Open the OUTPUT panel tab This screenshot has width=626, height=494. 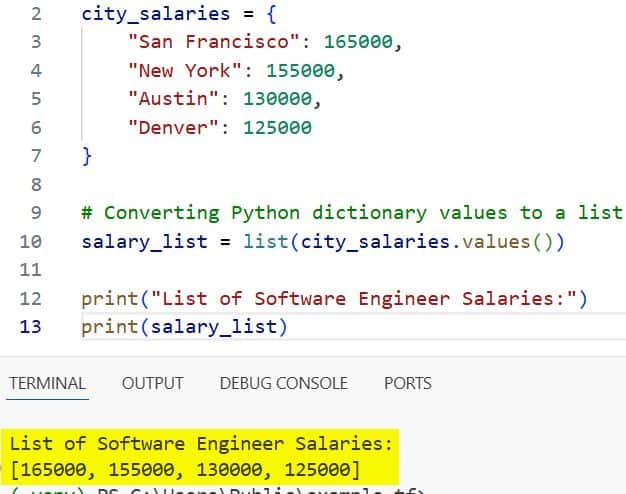(x=152, y=383)
